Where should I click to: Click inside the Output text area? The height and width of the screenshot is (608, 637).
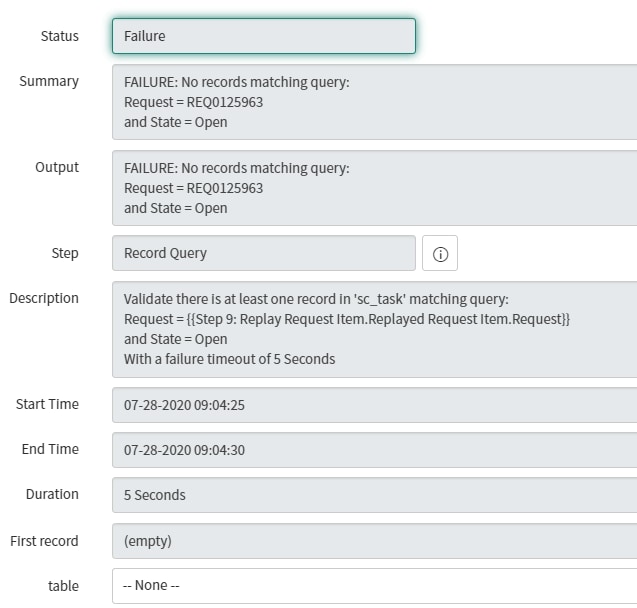point(374,188)
